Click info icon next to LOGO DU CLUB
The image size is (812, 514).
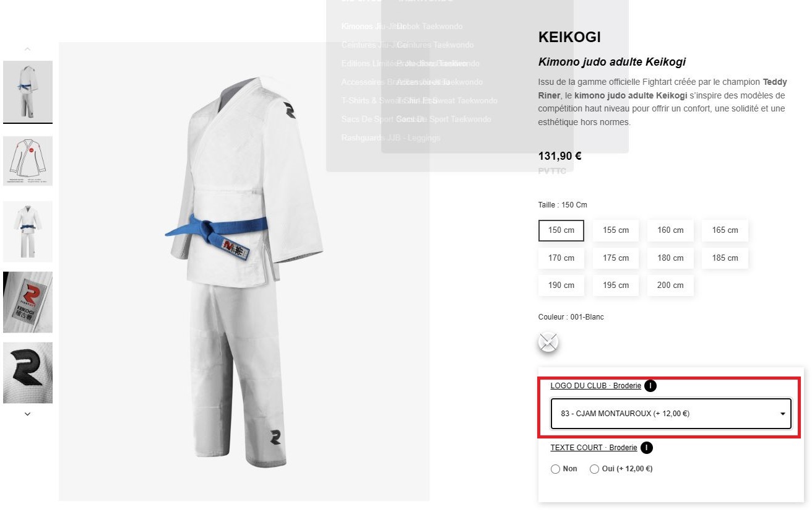[650, 386]
